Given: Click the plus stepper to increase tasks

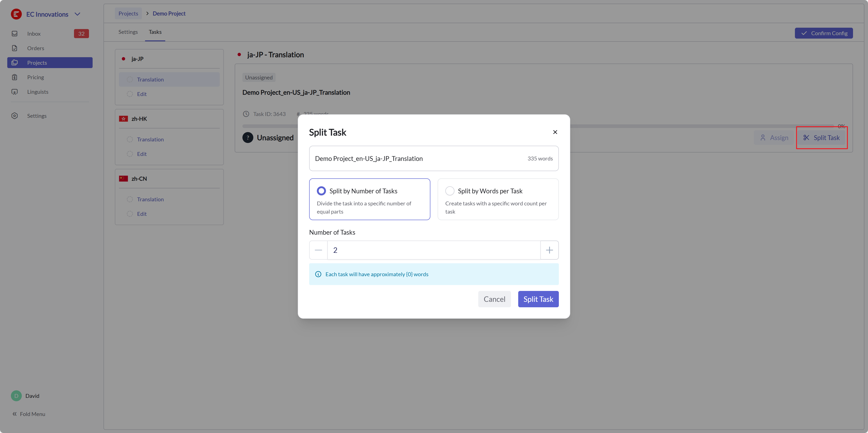Looking at the screenshot, I should coord(549,250).
